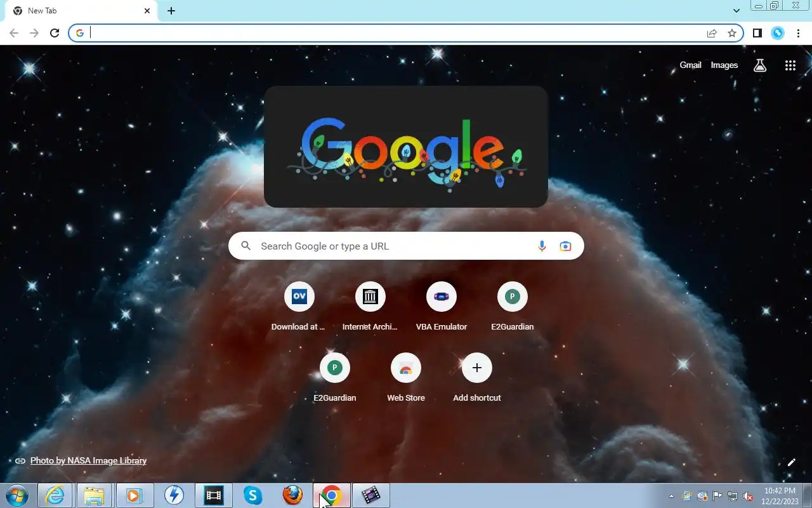Click the muted volume tray icon
This screenshot has height=508, width=812.
click(748, 496)
